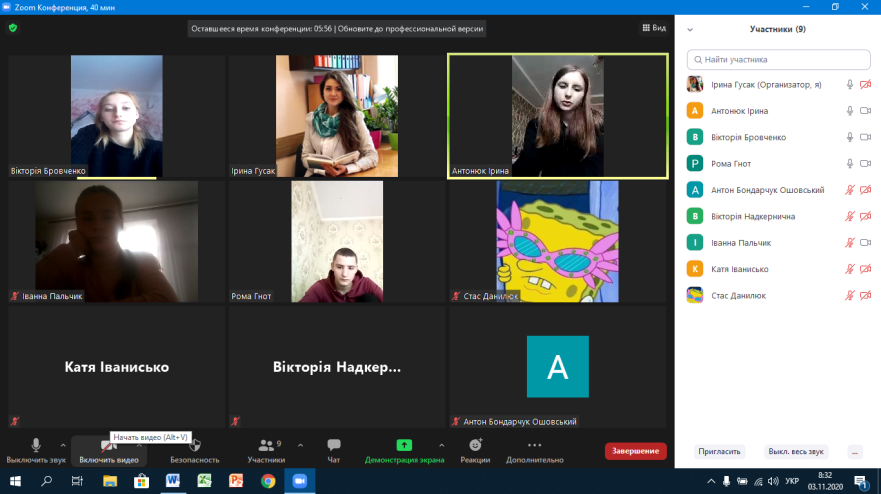Click Пригласить invite button
881x494 pixels.
coord(719,451)
